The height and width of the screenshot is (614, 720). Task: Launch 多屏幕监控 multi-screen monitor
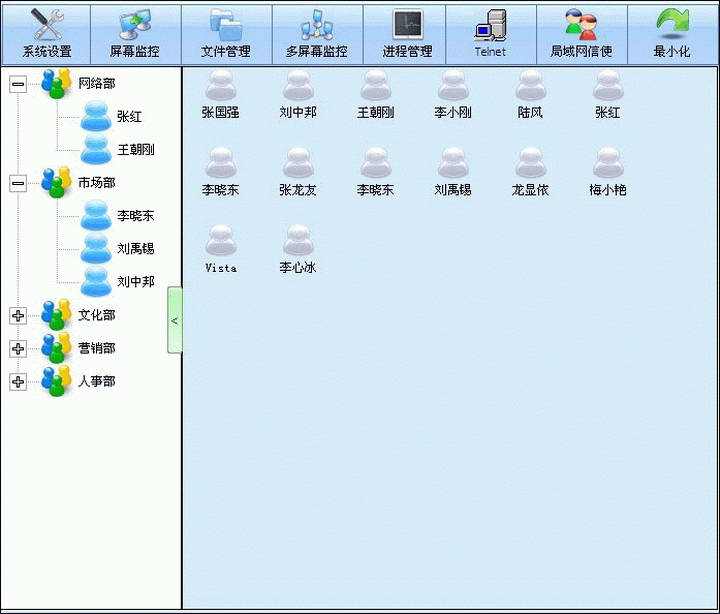click(x=317, y=34)
